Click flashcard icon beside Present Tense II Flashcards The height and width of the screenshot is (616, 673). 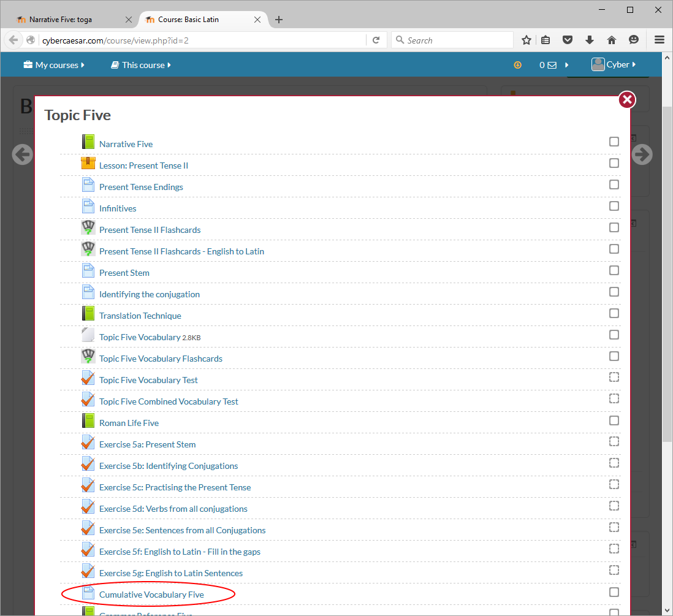pyautogui.click(x=88, y=227)
